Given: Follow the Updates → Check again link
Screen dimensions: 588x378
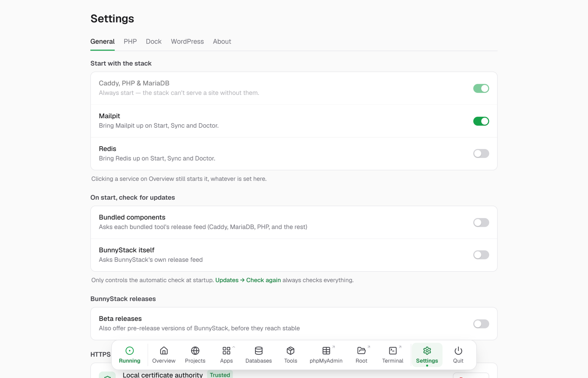Looking at the screenshot, I should pyautogui.click(x=248, y=280).
